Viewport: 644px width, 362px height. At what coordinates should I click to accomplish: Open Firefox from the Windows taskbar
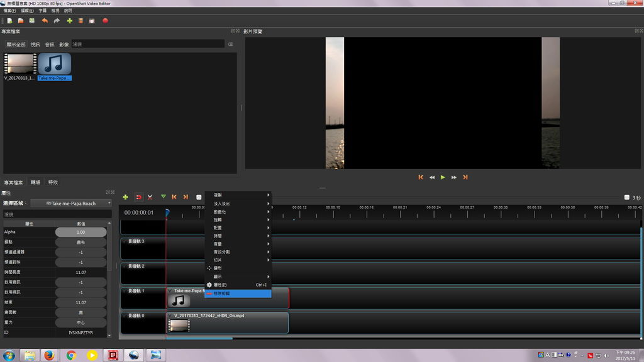49,355
